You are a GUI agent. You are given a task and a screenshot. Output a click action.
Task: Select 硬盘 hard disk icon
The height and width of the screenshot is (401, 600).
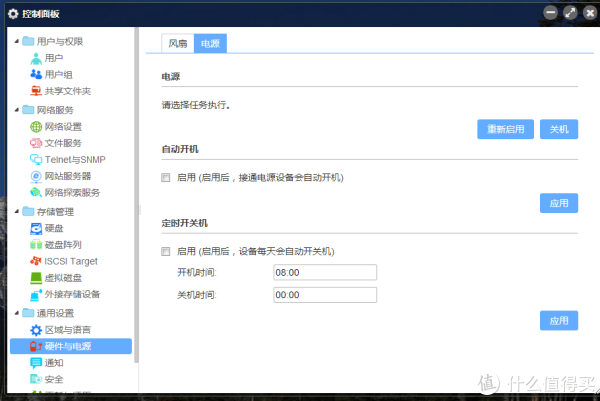(x=37, y=229)
